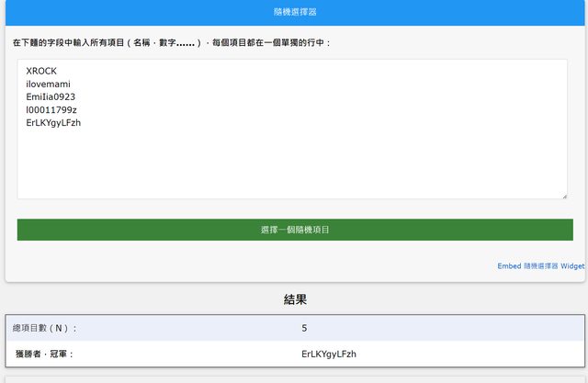This screenshot has height=383, width=588.
Task: Click the total count value 5
Action: tap(304, 328)
